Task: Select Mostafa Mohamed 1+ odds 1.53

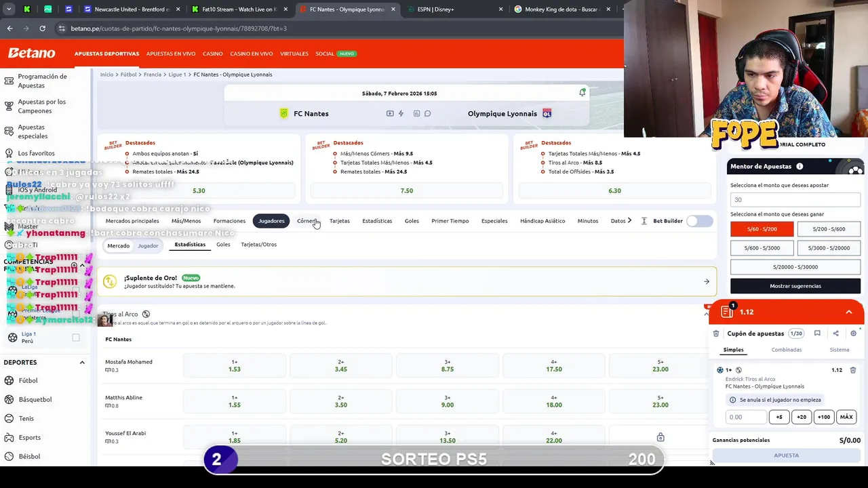Action: (235, 366)
